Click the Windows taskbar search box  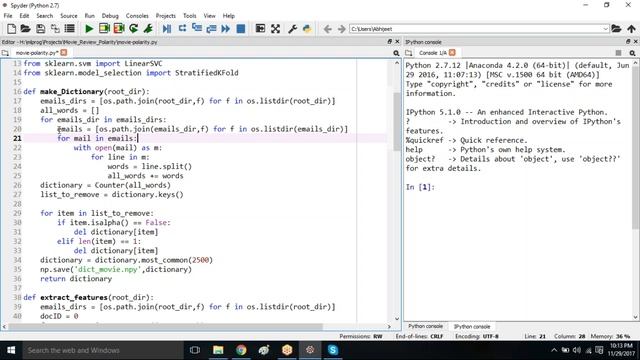(102, 350)
